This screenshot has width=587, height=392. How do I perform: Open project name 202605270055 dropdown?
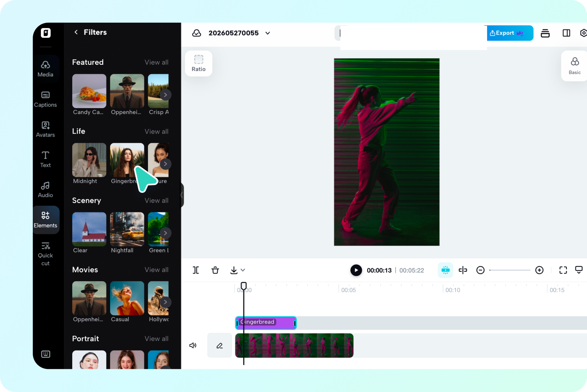point(268,33)
